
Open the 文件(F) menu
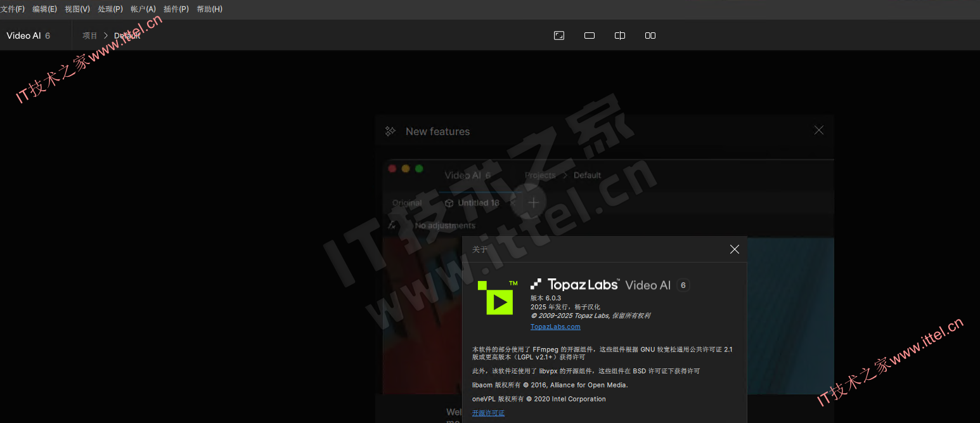(13, 9)
